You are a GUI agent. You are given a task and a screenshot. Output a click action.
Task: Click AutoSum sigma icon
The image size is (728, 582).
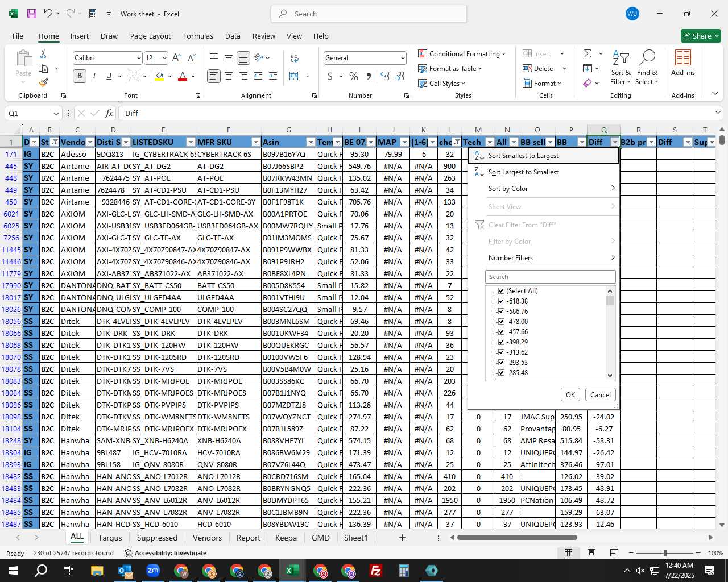588,53
